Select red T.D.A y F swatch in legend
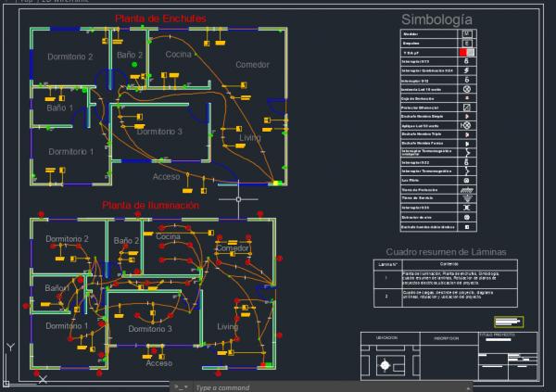 click(462, 53)
